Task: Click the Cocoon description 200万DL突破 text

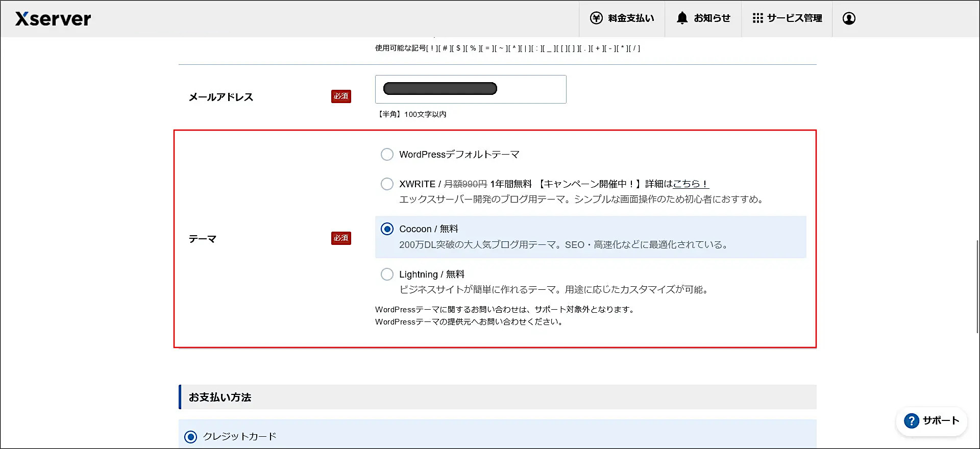Action: pyautogui.click(x=564, y=245)
